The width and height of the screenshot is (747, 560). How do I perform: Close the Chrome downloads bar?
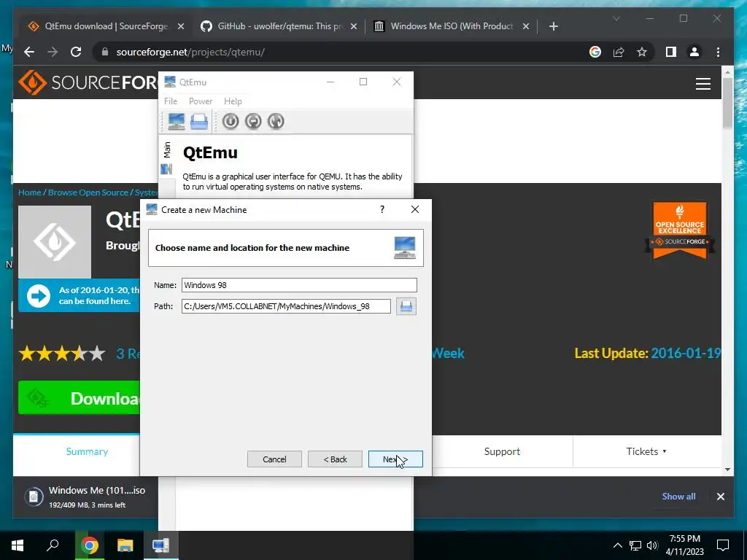[x=720, y=496]
